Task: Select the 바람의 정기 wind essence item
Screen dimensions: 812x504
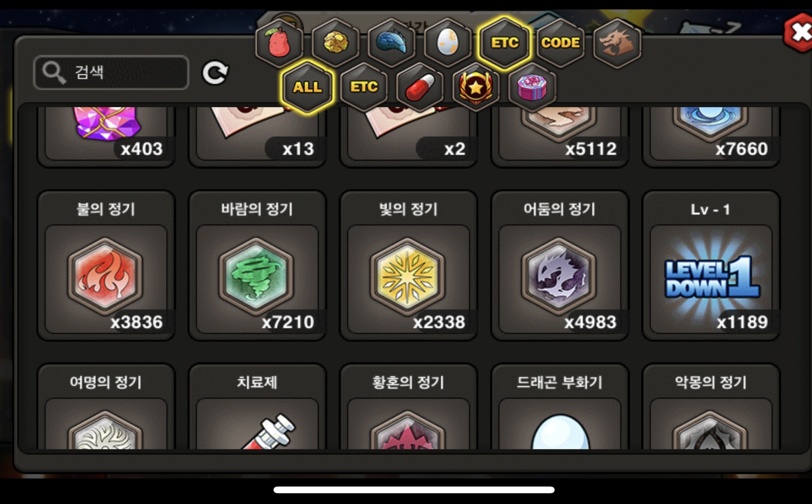Action: click(257, 266)
